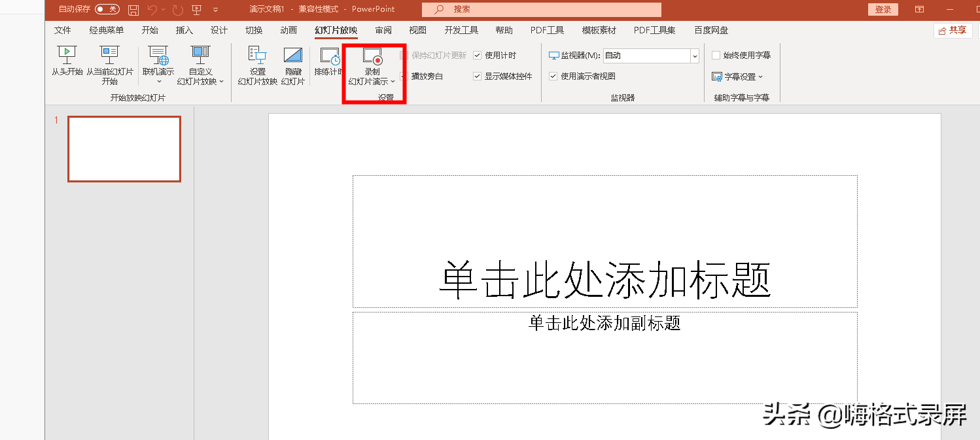Click 从当前幻灯片开始 to present from the current slide
The image size is (980, 440).
109,66
